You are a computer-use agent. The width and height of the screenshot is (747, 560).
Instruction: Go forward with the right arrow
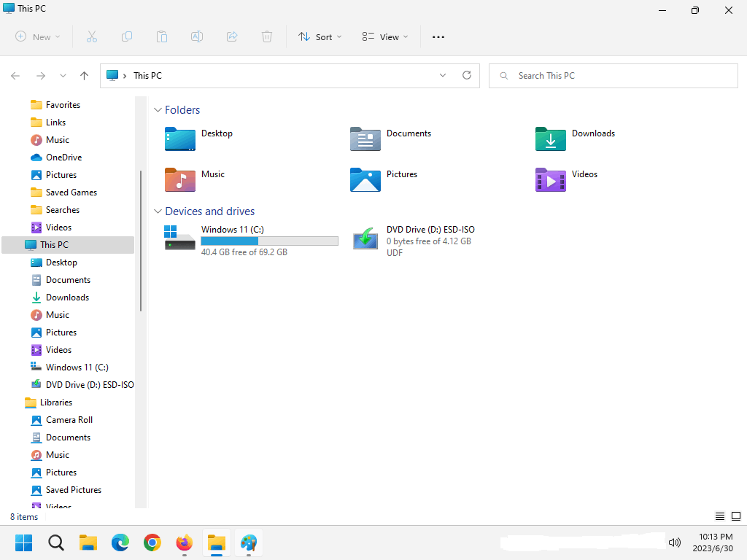[x=41, y=76]
